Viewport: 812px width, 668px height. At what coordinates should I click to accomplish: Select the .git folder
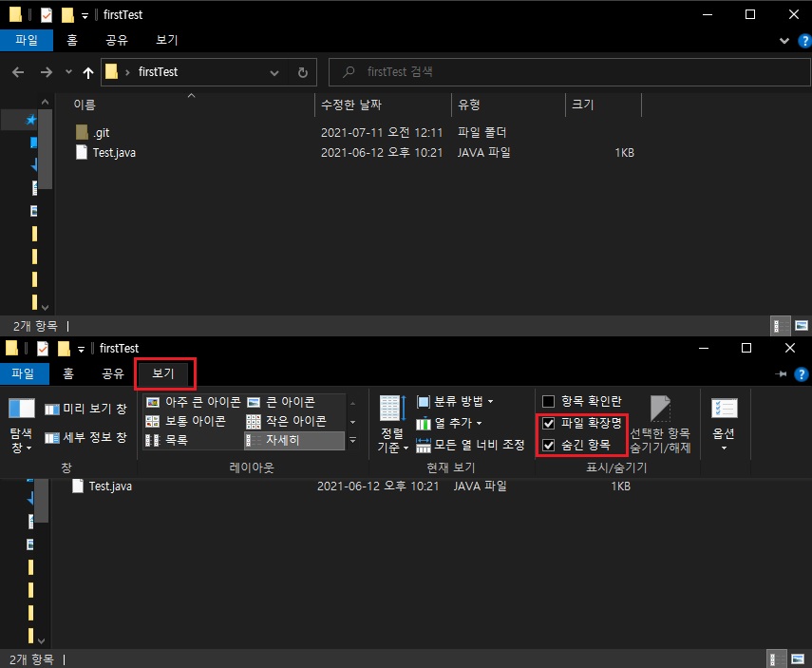[x=102, y=133]
